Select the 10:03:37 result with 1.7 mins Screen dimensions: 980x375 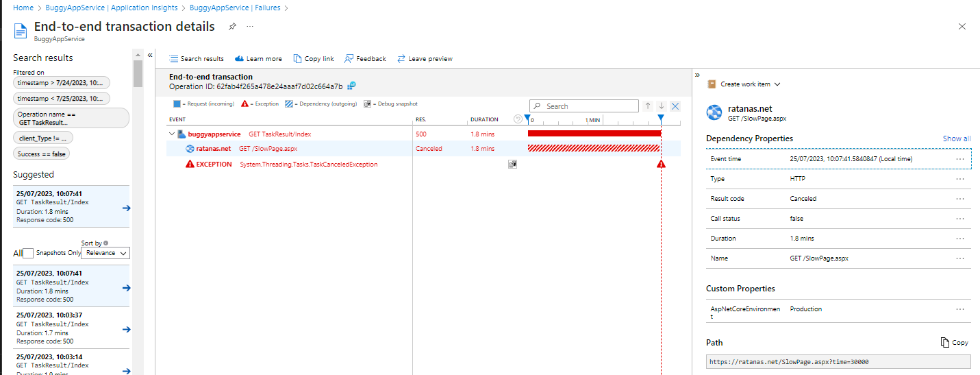pos(71,328)
